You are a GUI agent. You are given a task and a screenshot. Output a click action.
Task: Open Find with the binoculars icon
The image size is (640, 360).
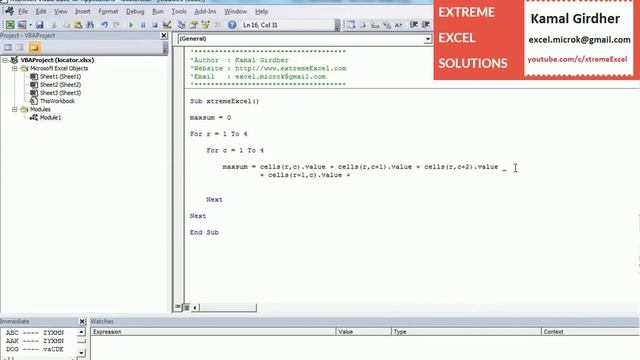90,25
